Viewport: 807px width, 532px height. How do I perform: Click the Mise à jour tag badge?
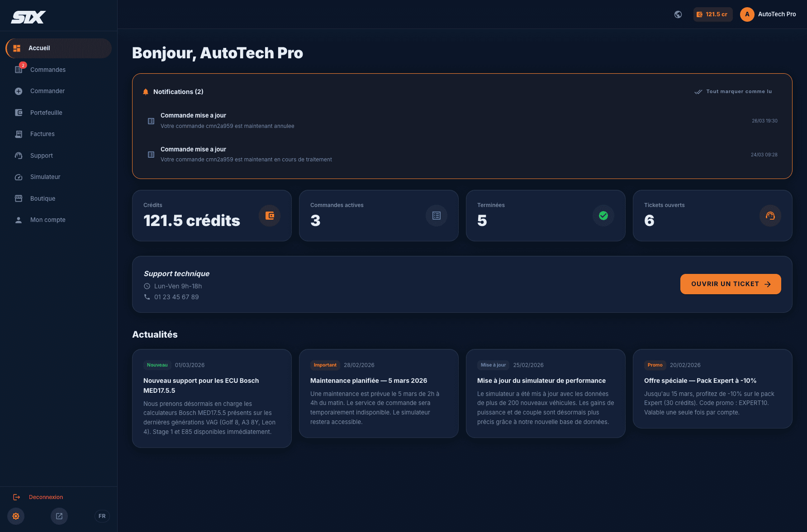(493, 365)
